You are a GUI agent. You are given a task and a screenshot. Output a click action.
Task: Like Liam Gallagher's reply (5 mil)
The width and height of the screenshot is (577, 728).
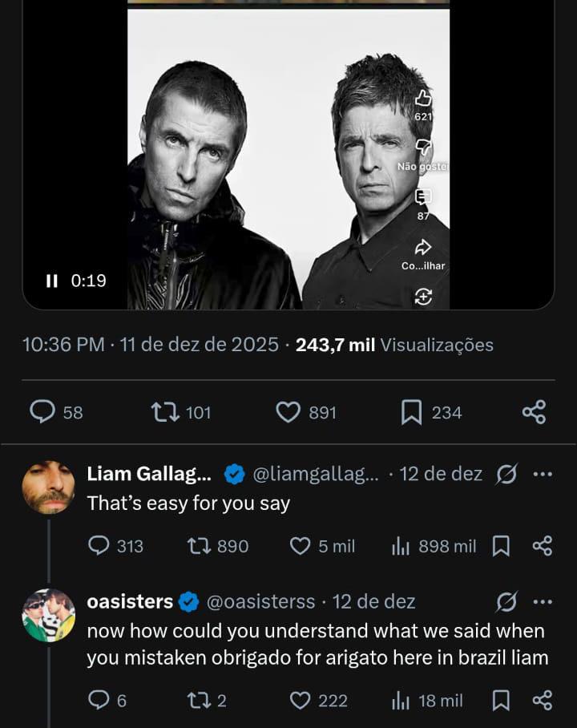[x=300, y=546]
